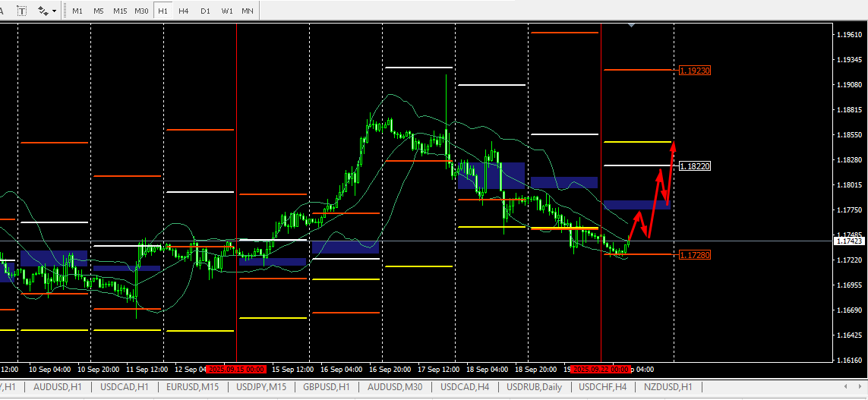Click the 18 Sep 04:00 time label
Screen dimensions: 868x400
click(488, 369)
